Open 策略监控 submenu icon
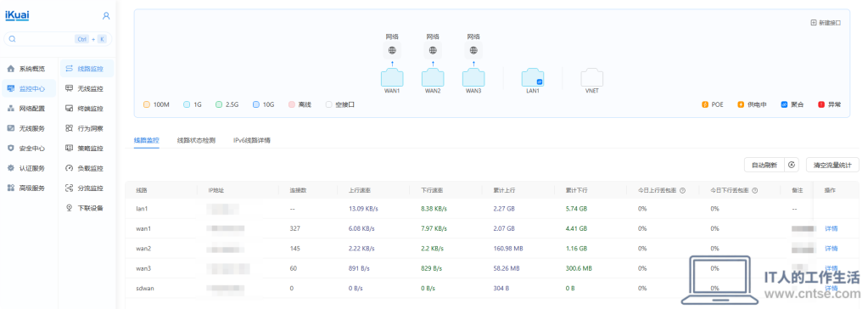This screenshot has height=309, width=868. 70,149
